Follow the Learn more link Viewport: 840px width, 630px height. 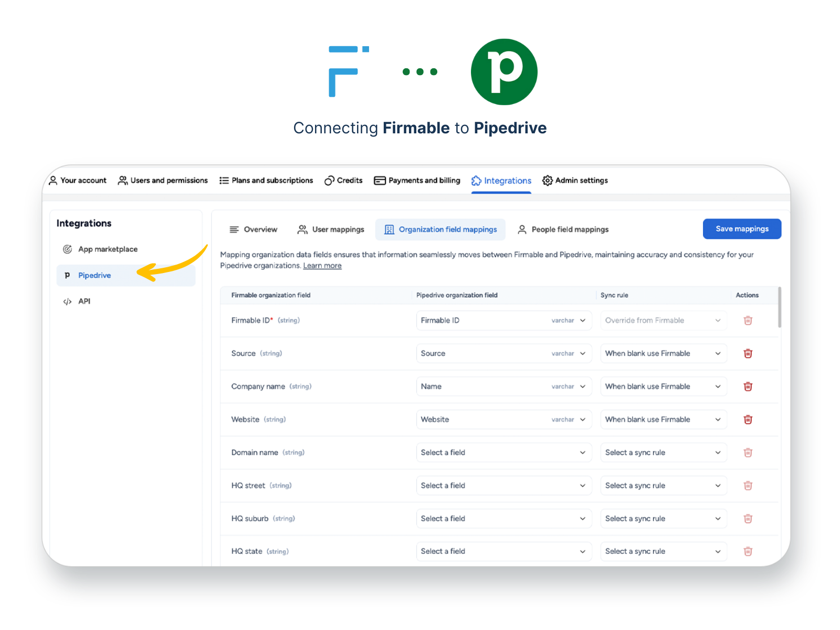tap(322, 266)
